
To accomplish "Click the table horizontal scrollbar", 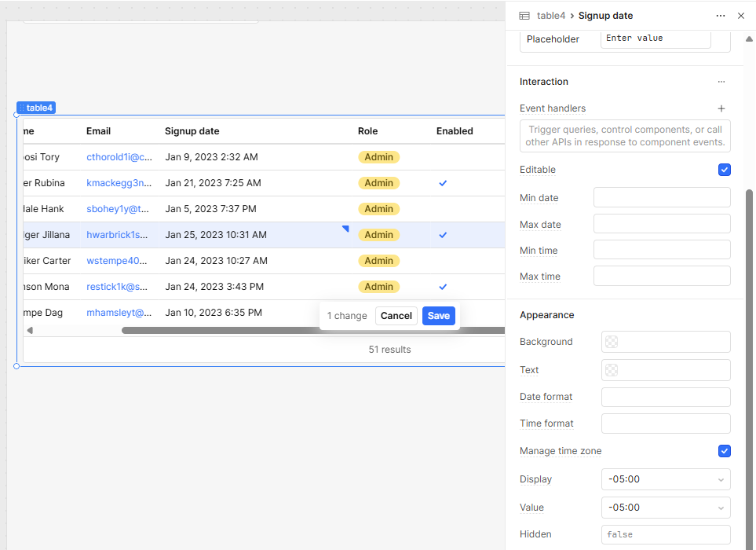I will click(x=313, y=331).
